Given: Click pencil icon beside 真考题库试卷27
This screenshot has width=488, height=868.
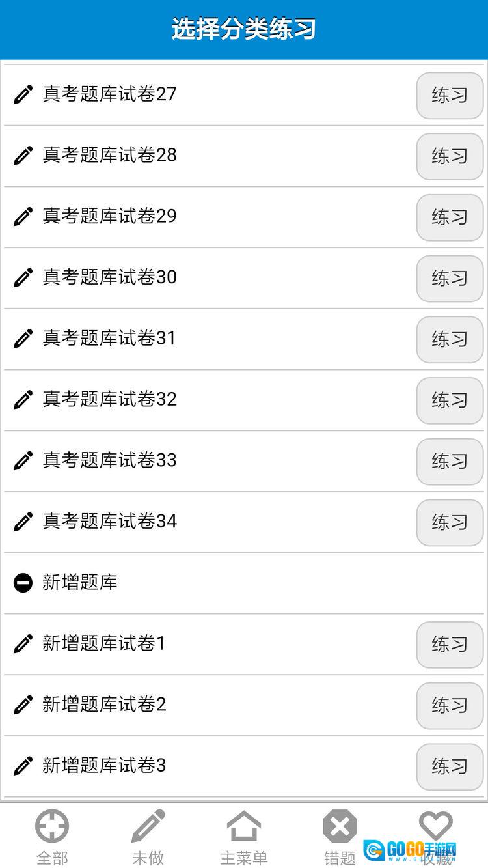Looking at the screenshot, I should 23,95.
